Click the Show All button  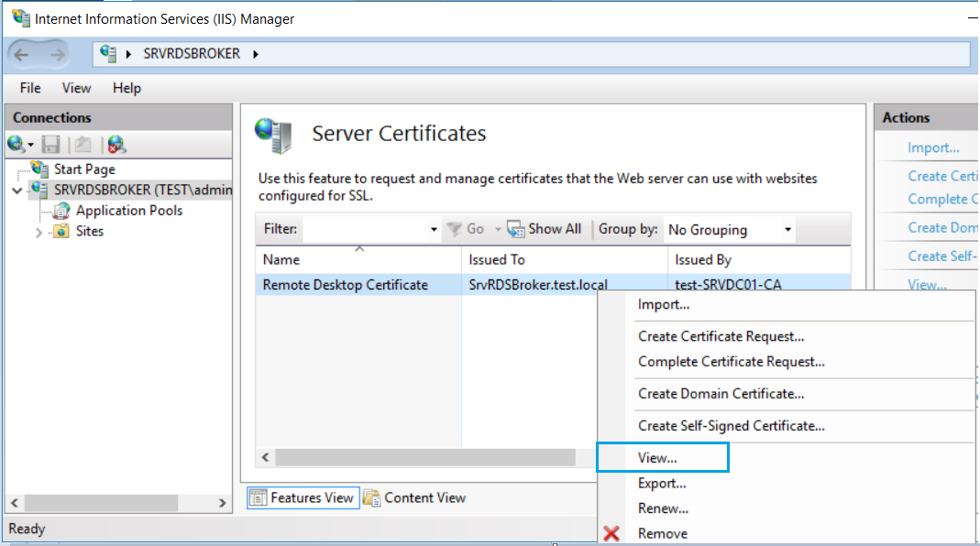[545, 229]
